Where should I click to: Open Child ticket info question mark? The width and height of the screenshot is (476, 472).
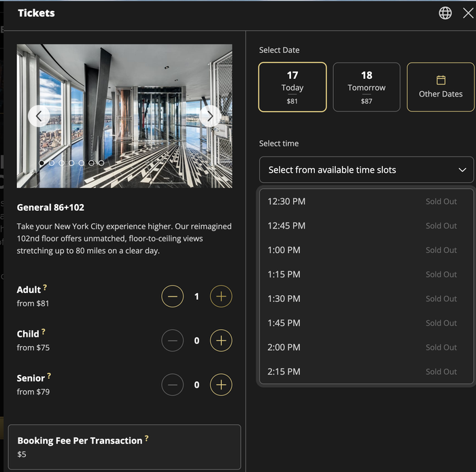44,331
